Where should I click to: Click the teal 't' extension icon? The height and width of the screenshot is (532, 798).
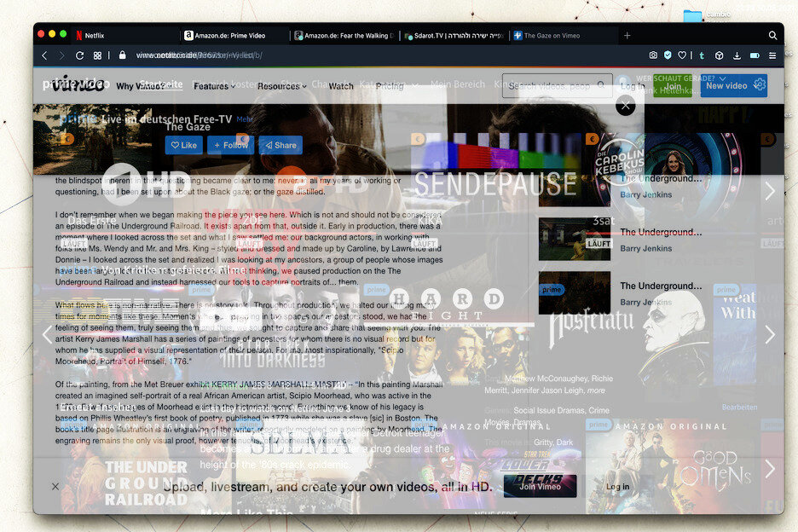(702, 55)
